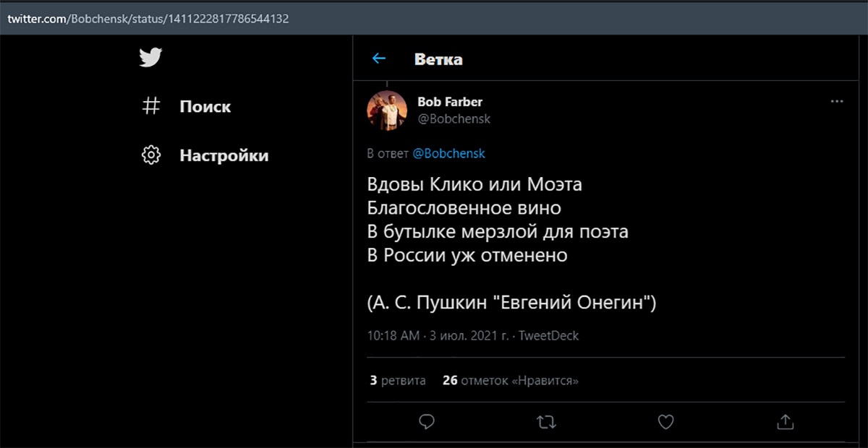This screenshot has height=448, width=868.
Task: Select the twitter.com address bar URL
Action: [148, 19]
